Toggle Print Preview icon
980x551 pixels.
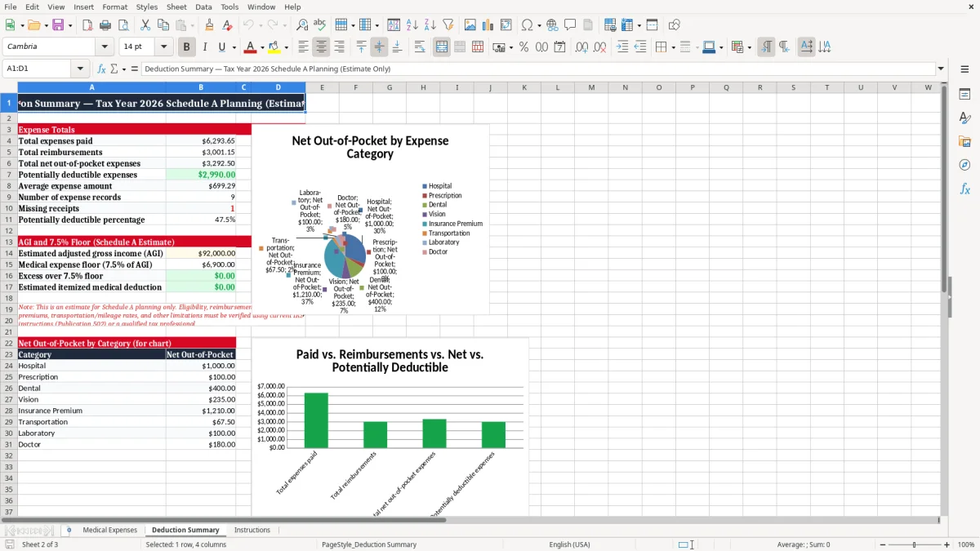tap(122, 25)
